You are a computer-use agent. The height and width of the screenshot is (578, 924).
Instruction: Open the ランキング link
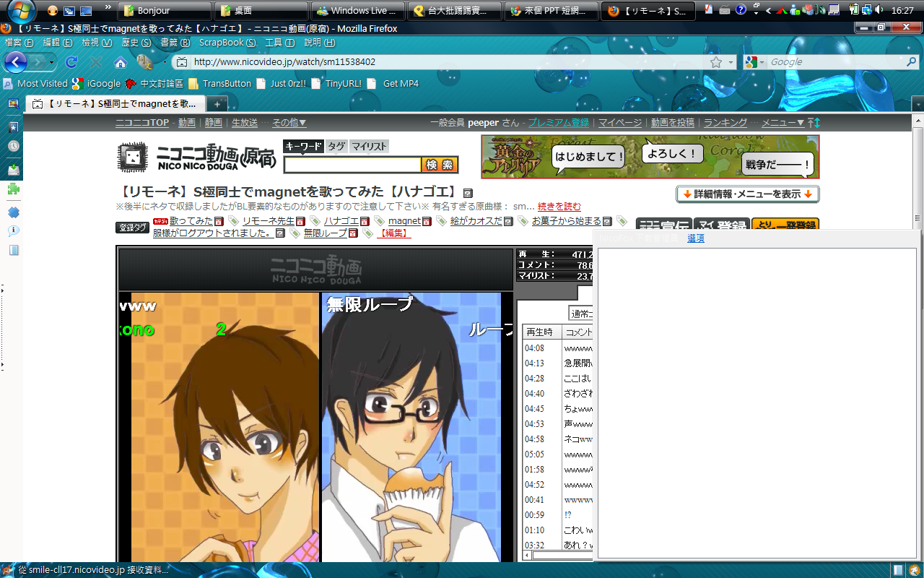click(725, 123)
